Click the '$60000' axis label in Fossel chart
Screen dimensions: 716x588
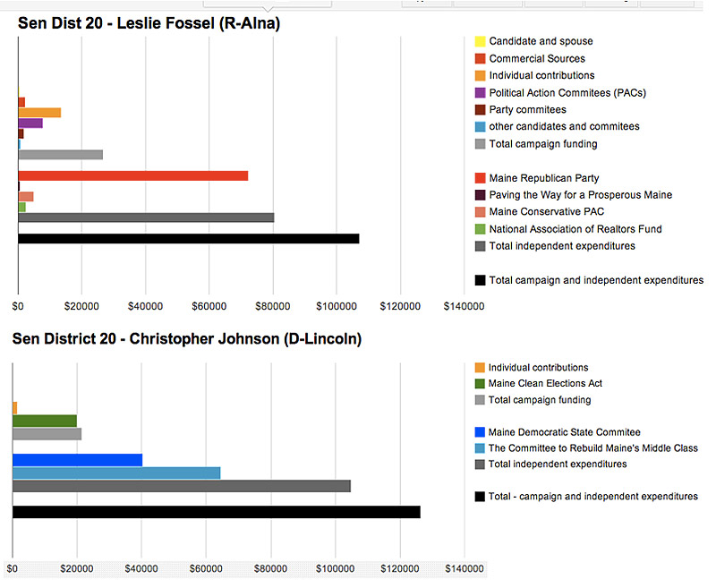tap(209, 306)
